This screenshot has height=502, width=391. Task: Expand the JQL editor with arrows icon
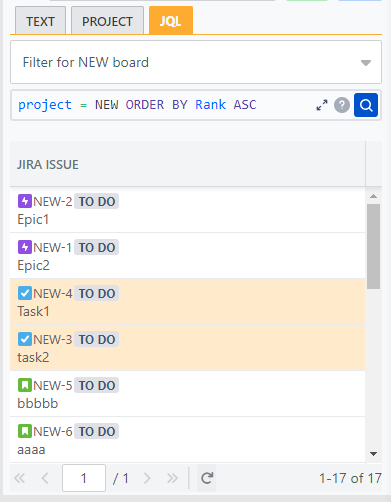click(322, 105)
